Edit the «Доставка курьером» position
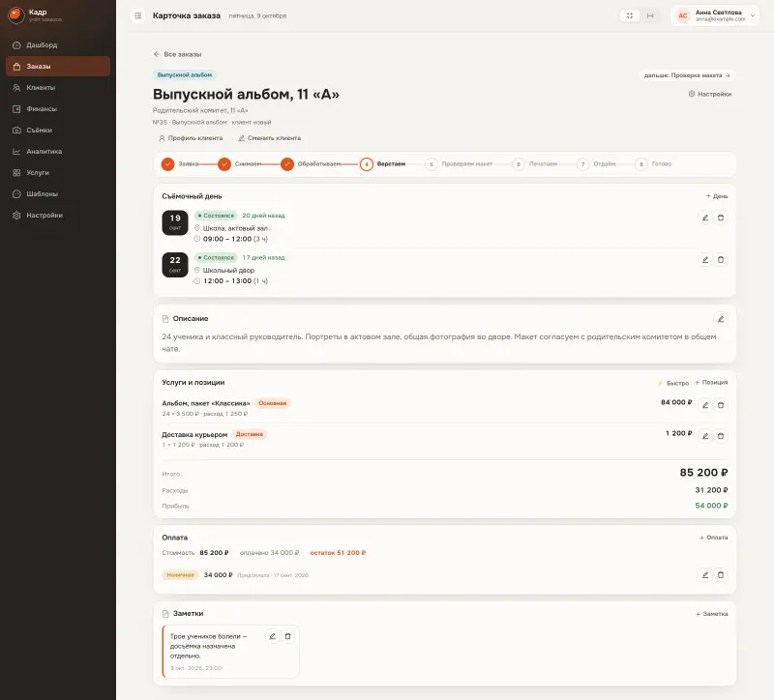The image size is (774, 700). coord(705,436)
